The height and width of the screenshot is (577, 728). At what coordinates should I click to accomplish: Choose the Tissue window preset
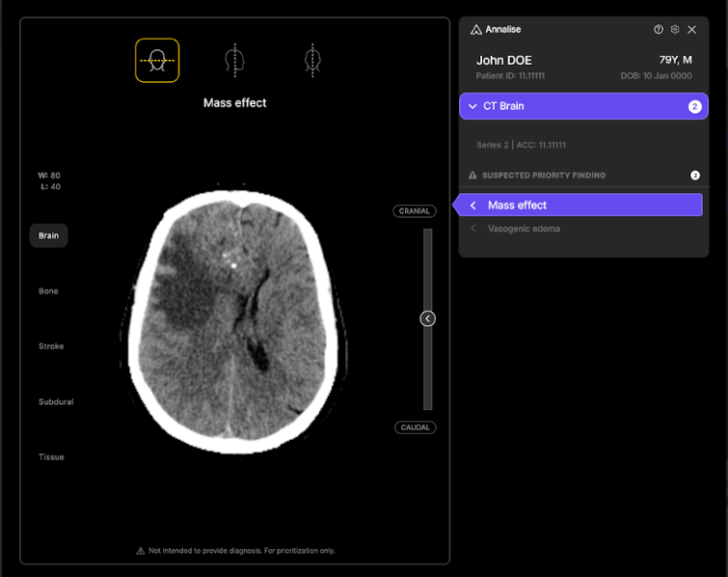[x=51, y=457]
